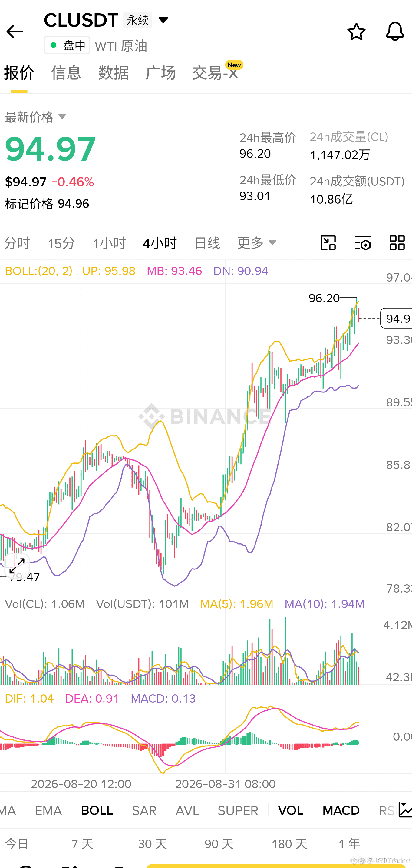This screenshot has width=412, height=868.
Task: Toggle the MACD indicator off
Action: click(341, 810)
